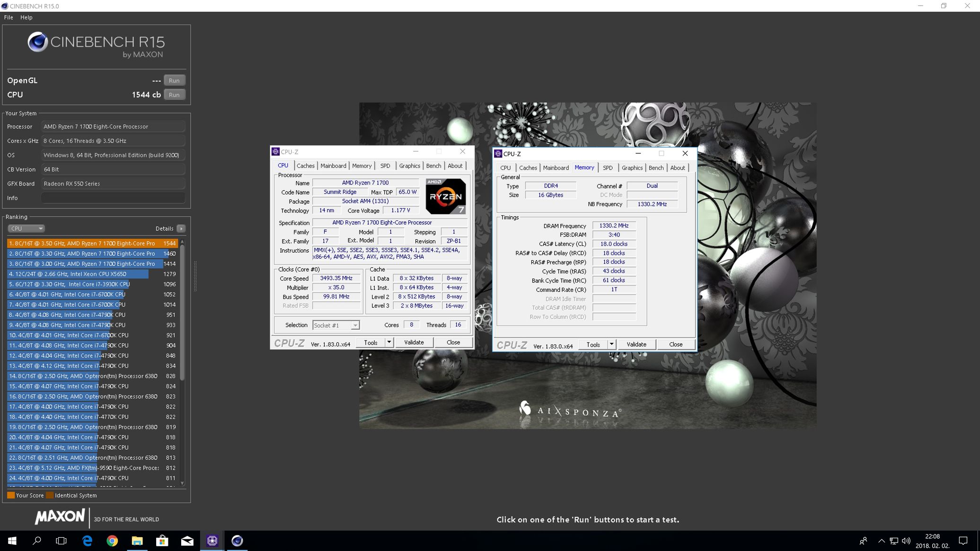Click the ranking scrollbar up arrow

click(182, 242)
